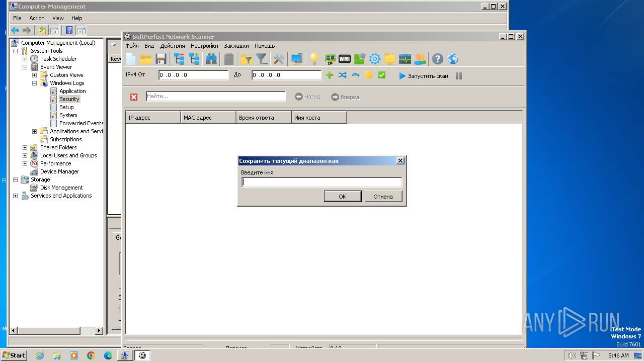
Task: Open the Закладки menu
Action: (x=236, y=46)
